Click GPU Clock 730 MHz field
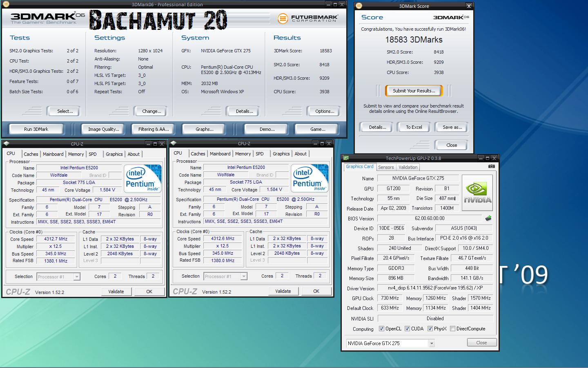 [390, 298]
